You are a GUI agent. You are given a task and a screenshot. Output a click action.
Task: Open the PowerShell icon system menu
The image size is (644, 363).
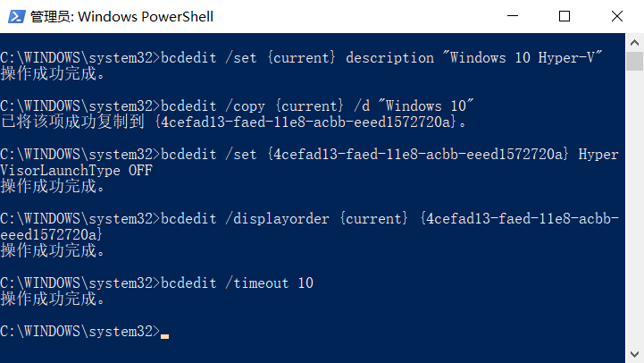[16, 16]
